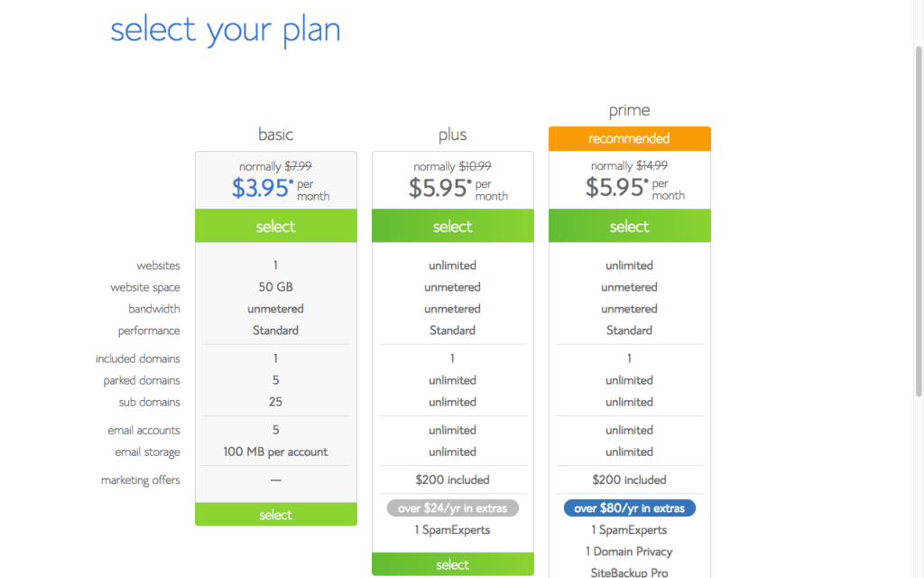Click the marketing offers row label
The width and height of the screenshot is (924, 578).
point(140,480)
